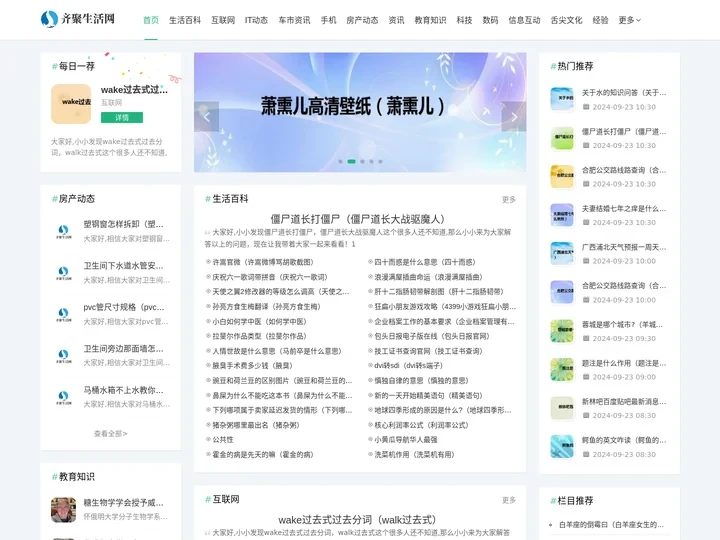Viewport: 720px width, 540px height.
Task: Open 舌尖文化 navigation item
Action: coord(566,20)
